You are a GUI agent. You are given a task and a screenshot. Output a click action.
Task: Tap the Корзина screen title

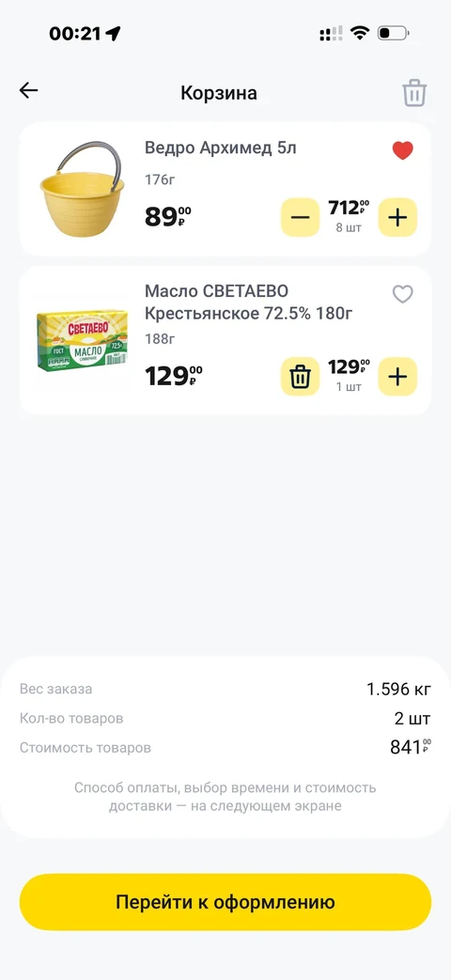pyautogui.click(x=219, y=93)
